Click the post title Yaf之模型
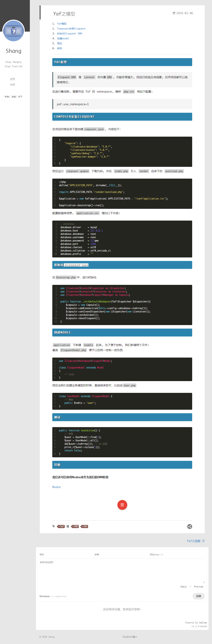Screen dimensions: 212x644 [x=64, y=14]
